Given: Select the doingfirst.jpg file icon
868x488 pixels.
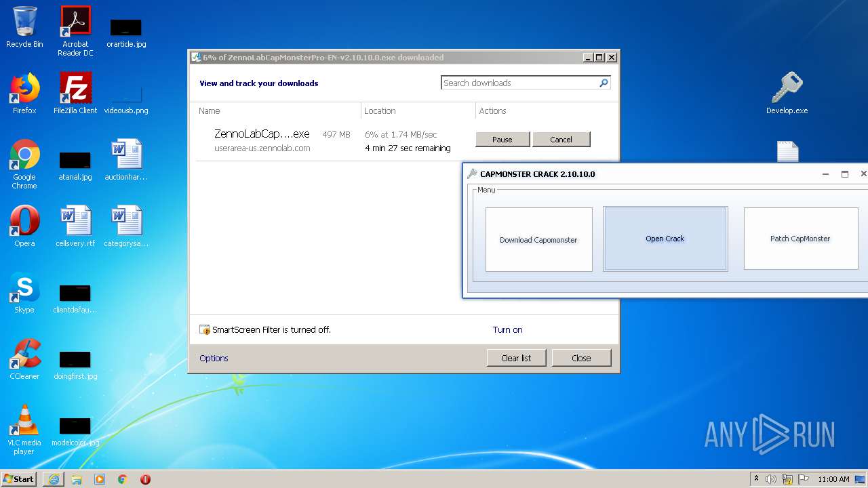Looking at the screenshot, I should pyautogui.click(x=75, y=365).
